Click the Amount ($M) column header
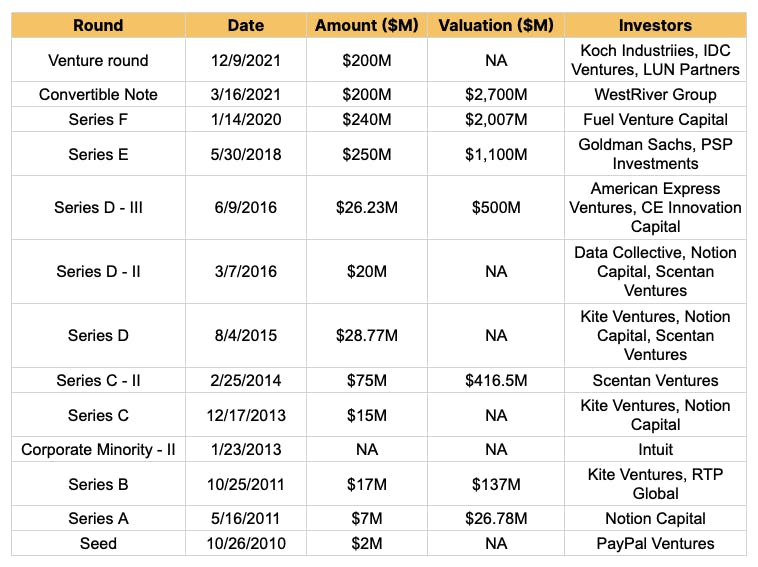Image resolution: width=758 pixels, height=567 pixels. (366, 25)
